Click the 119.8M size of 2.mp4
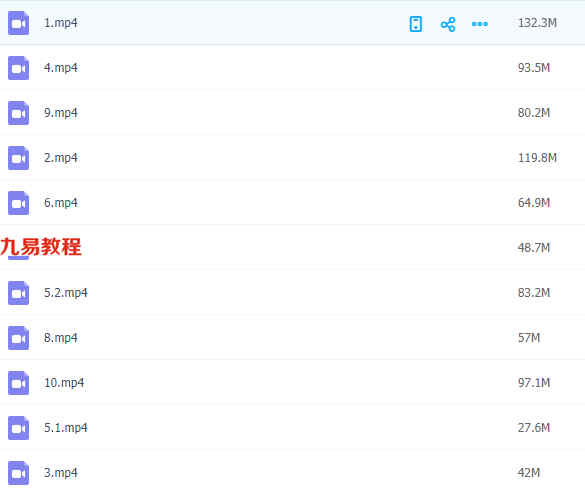585x493 pixels. tap(537, 158)
